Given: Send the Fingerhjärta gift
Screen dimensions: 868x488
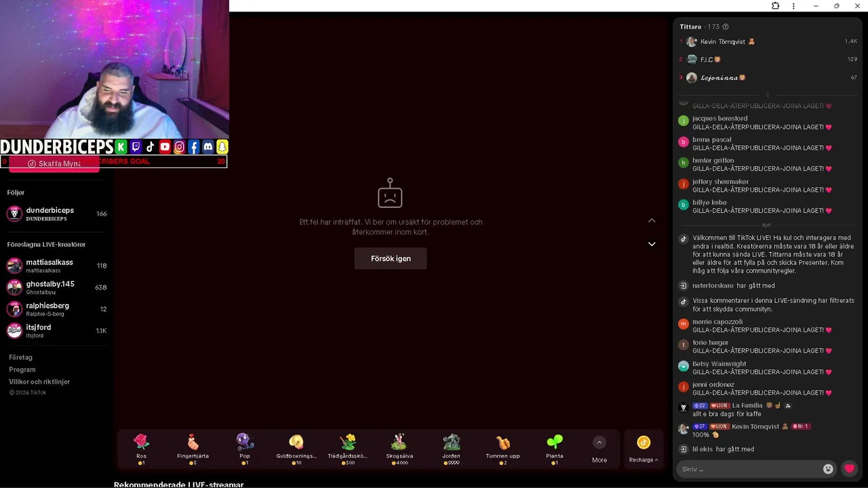Looking at the screenshot, I should (193, 449).
